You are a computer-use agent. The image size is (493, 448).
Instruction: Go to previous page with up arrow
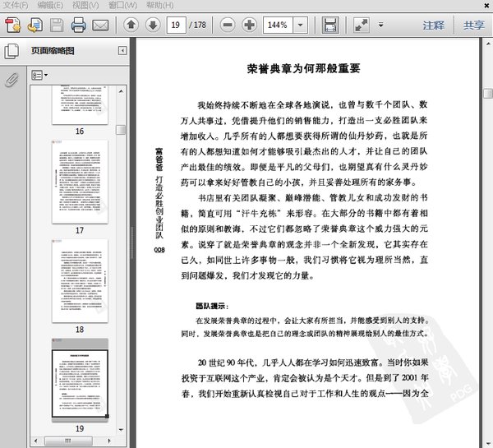(x=131, y=25)
